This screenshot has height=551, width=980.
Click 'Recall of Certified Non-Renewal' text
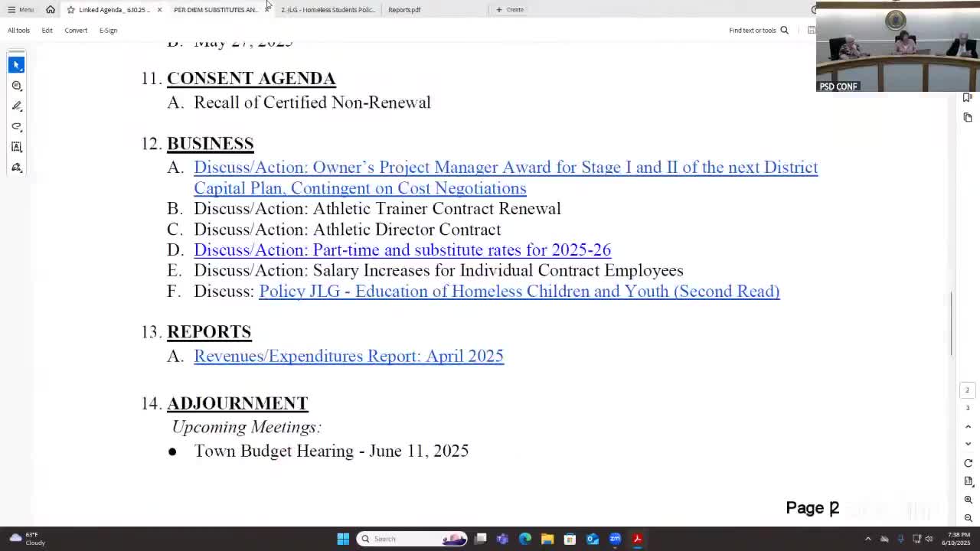tap(312, 103)
